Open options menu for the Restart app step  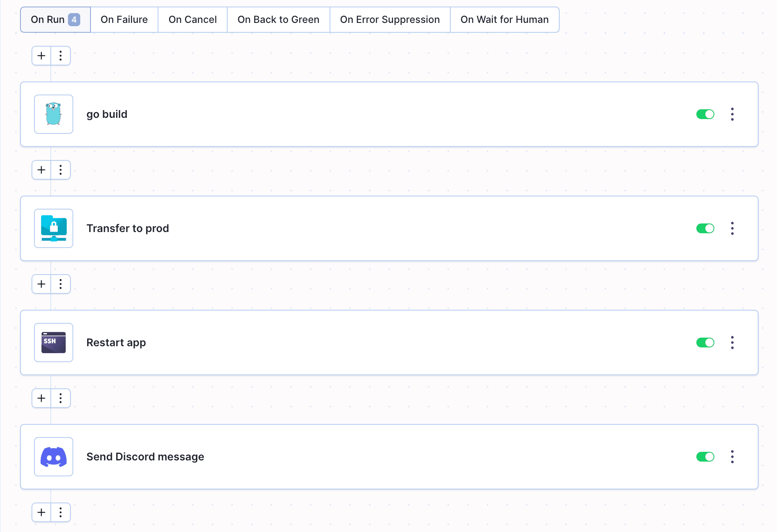tap(732, 343)
